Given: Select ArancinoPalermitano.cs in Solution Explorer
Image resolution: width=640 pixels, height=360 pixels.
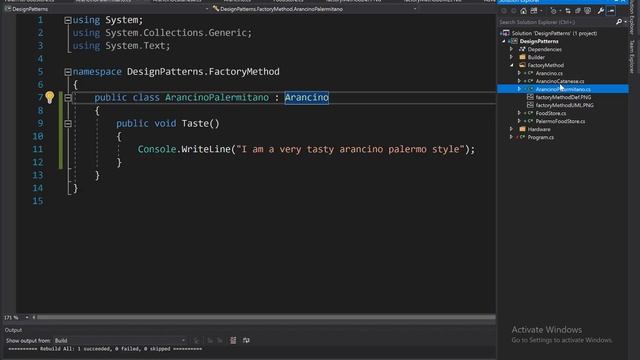Looking at the screenshot, I should point(563,89).
